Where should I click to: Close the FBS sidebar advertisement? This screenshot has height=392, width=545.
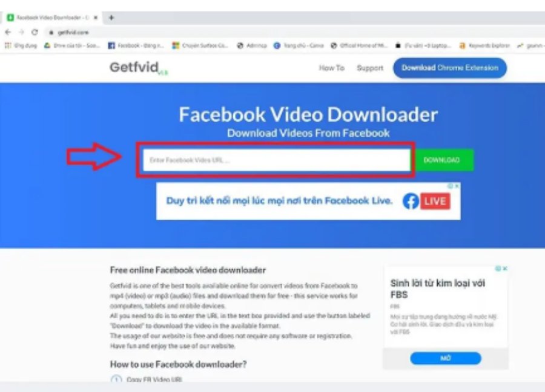504,269
